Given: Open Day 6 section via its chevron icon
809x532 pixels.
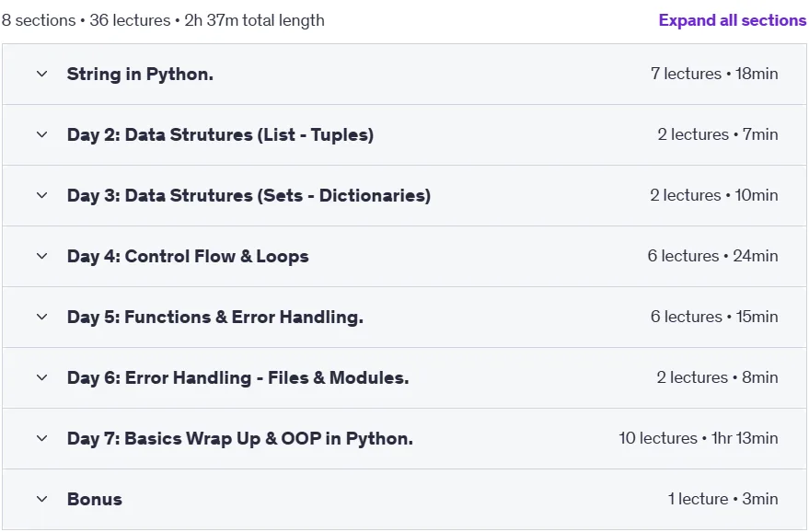Looking at the screenshot, I should tap(41, 377).
